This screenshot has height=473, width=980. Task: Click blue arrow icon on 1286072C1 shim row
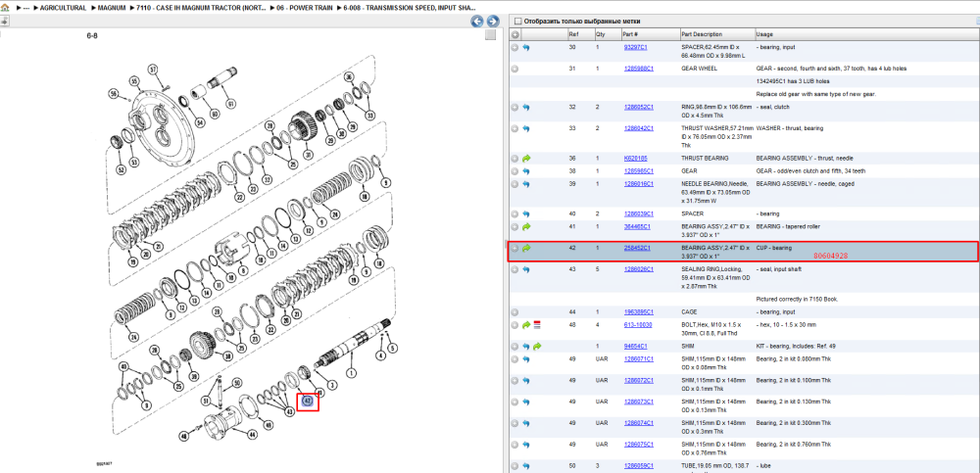526,381
